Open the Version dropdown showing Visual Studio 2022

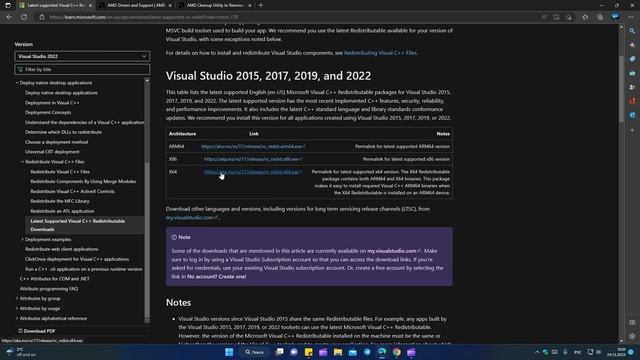pos(82,56)
